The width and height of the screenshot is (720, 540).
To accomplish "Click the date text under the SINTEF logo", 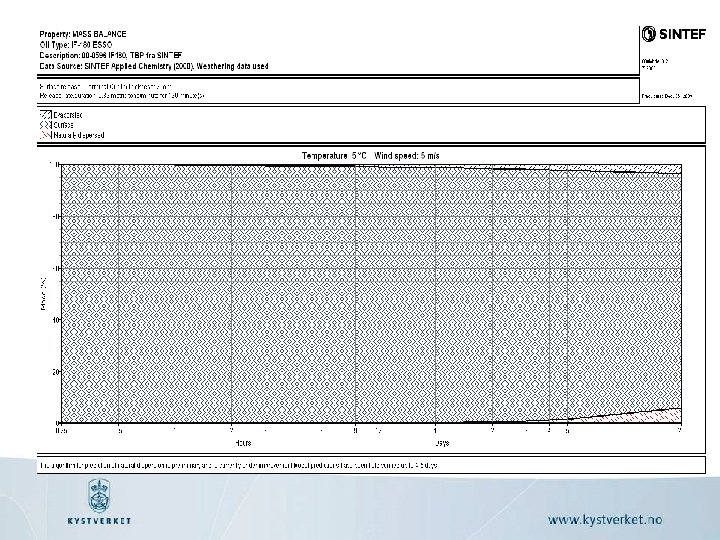I will tap(667, 96).
